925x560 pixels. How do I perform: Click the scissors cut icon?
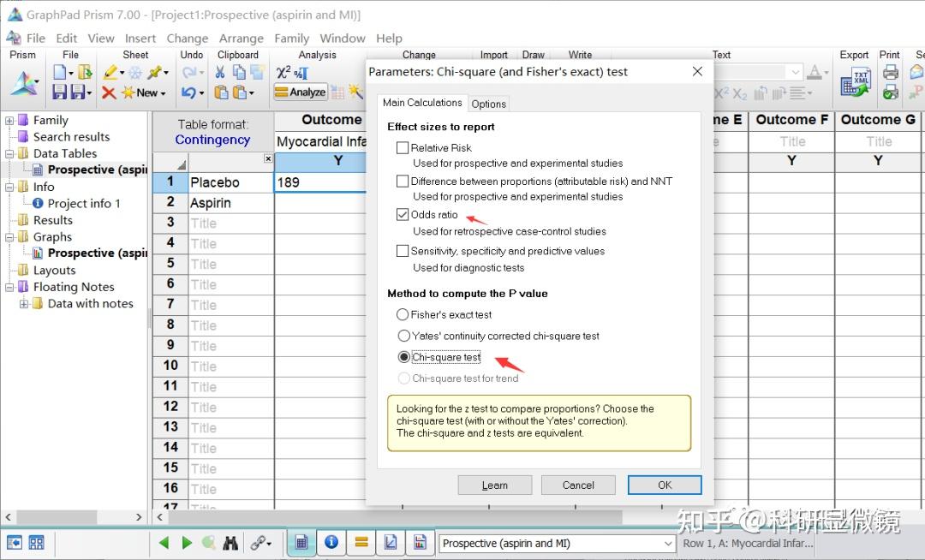(220, 73)
